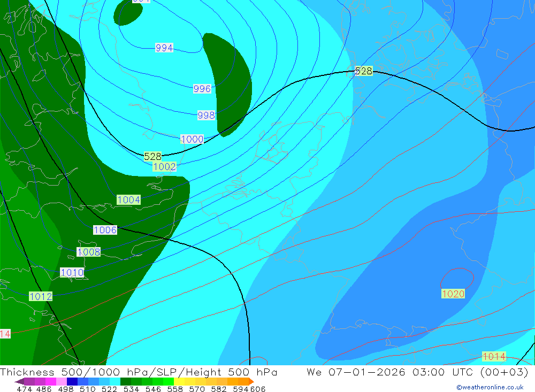Click the legend value 582

tap(219, 389)
